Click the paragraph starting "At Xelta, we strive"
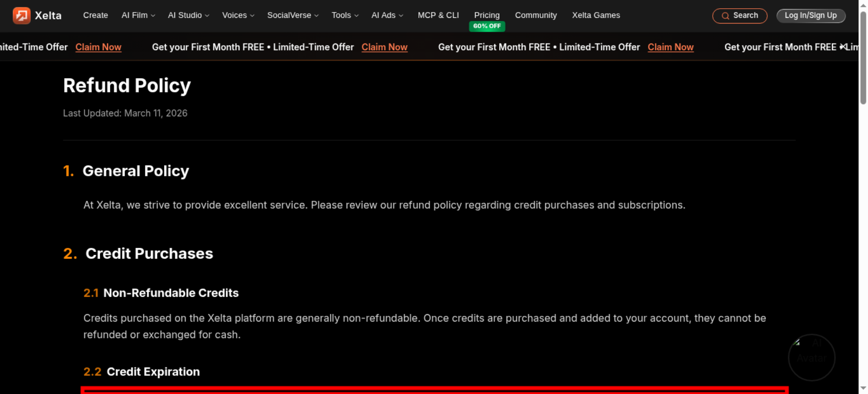 point(385,205)
